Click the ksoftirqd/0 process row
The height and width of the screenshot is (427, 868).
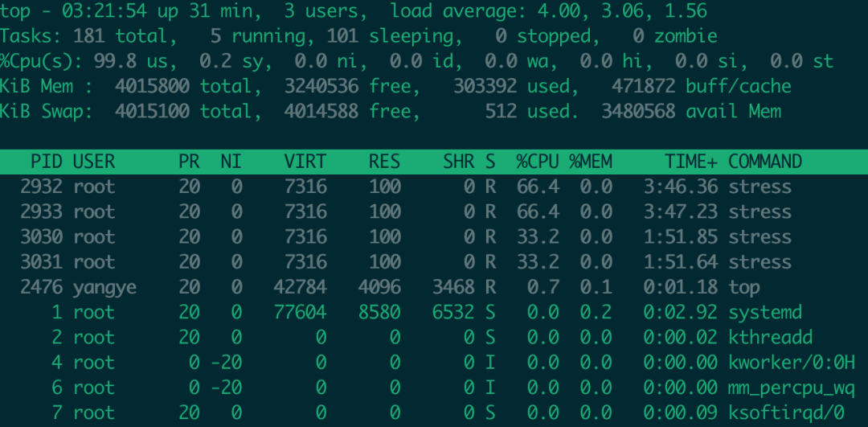click(x=434, y=413)
